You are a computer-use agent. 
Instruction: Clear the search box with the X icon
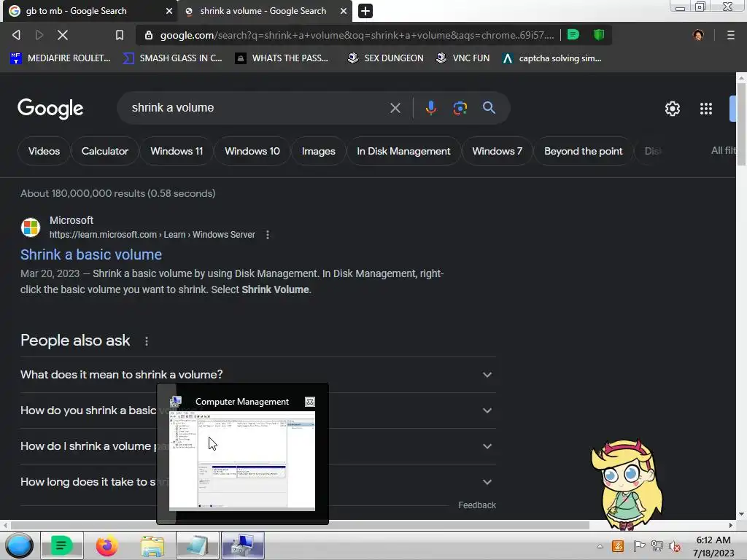395,108
